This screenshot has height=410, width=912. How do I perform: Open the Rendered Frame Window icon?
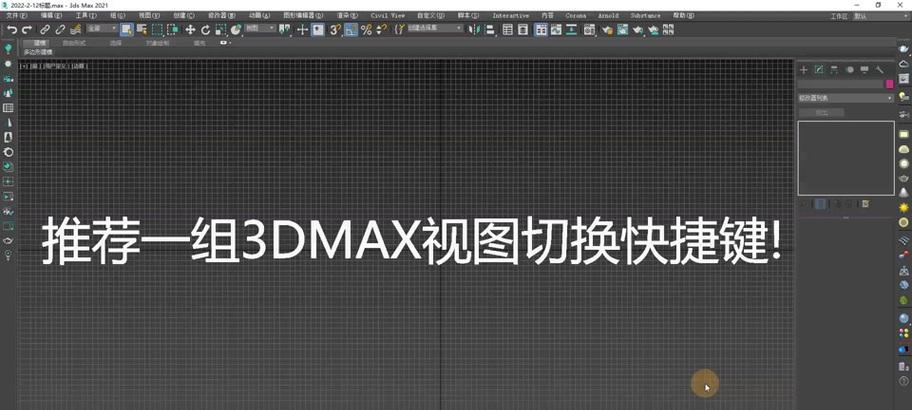tap(623, 29)
